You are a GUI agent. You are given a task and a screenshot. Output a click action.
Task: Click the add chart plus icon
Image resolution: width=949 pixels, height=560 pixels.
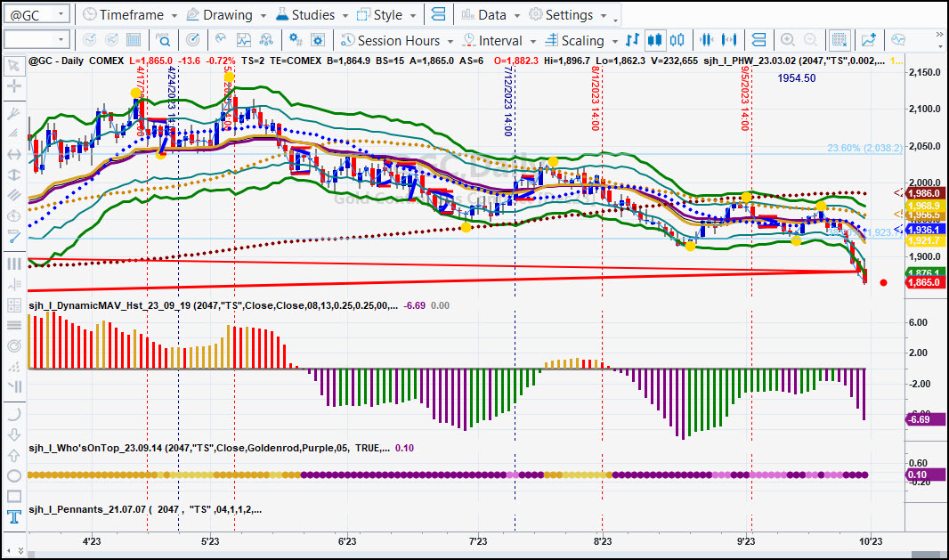(869, 41)
